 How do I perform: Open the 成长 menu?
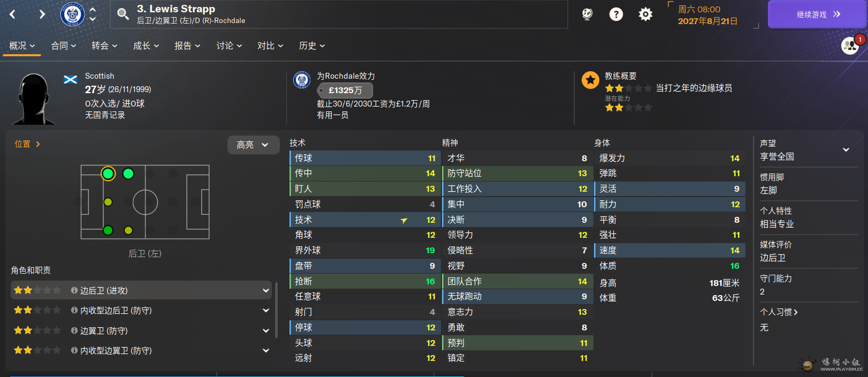(146, 46)
